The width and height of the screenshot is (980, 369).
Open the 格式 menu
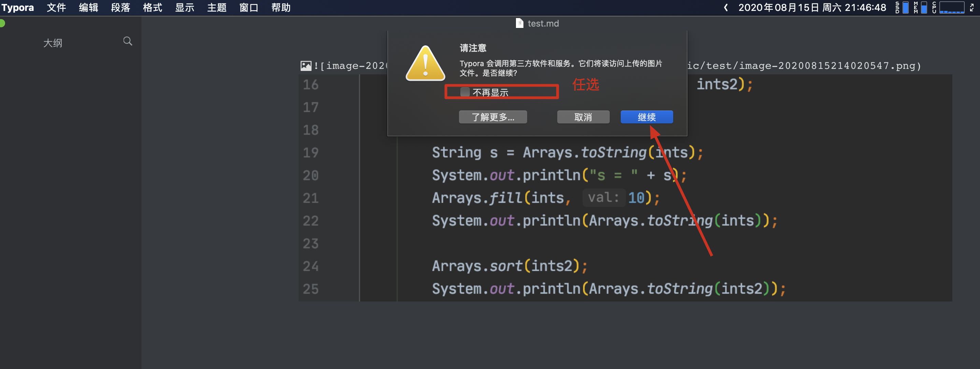pyautogui.click(x=152, y=8)
